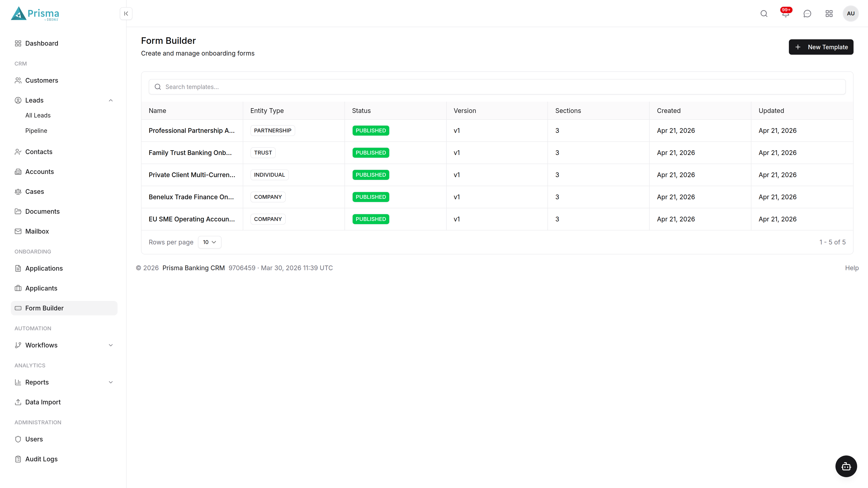
Task: Open Benelux Trade Finance On... template
Action: tap(191, 197)
